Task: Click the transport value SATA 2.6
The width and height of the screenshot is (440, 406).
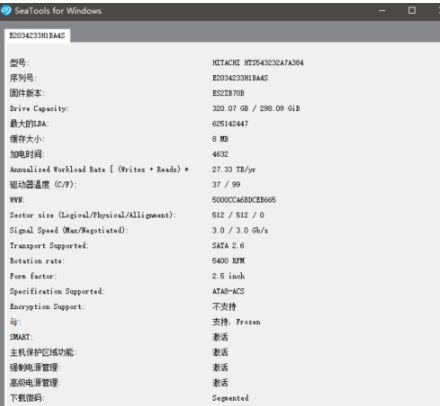Action: pos(228,246)
